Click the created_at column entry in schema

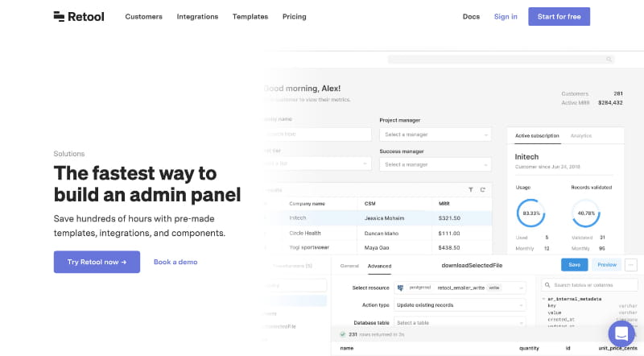coord(561,320)
